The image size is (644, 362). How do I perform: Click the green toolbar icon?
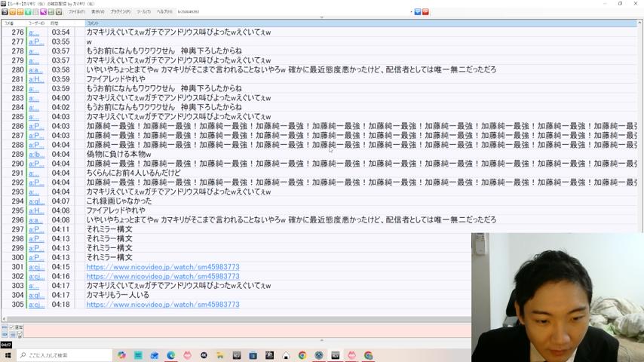pyautogui.click(x=28, y=12)
